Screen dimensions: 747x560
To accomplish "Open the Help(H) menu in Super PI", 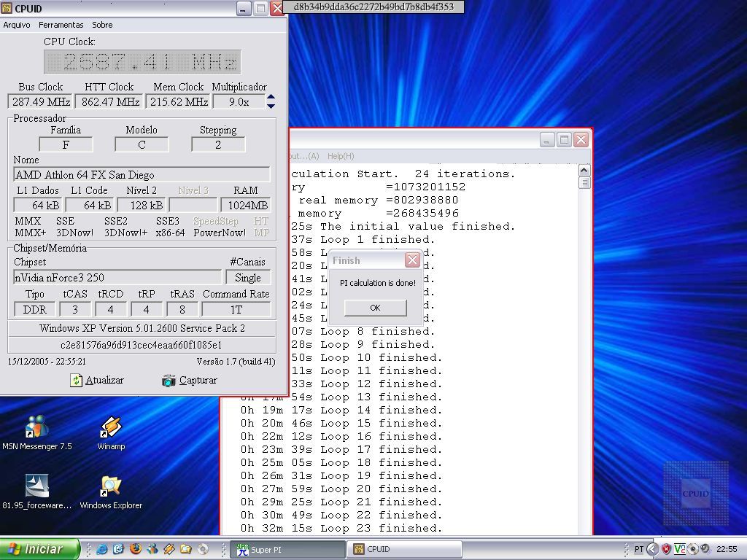I will pyautogui.click(x=341, y=156).
